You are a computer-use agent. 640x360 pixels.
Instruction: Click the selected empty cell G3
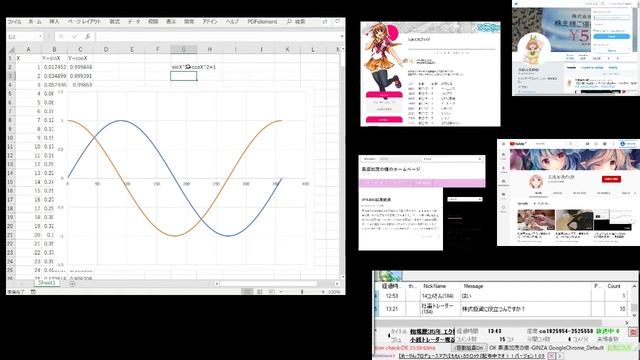click(x=184, y=76)
